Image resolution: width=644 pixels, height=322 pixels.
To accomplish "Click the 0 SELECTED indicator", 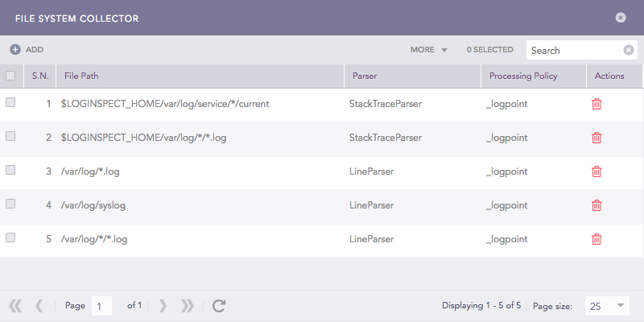I will pos(489,50).
